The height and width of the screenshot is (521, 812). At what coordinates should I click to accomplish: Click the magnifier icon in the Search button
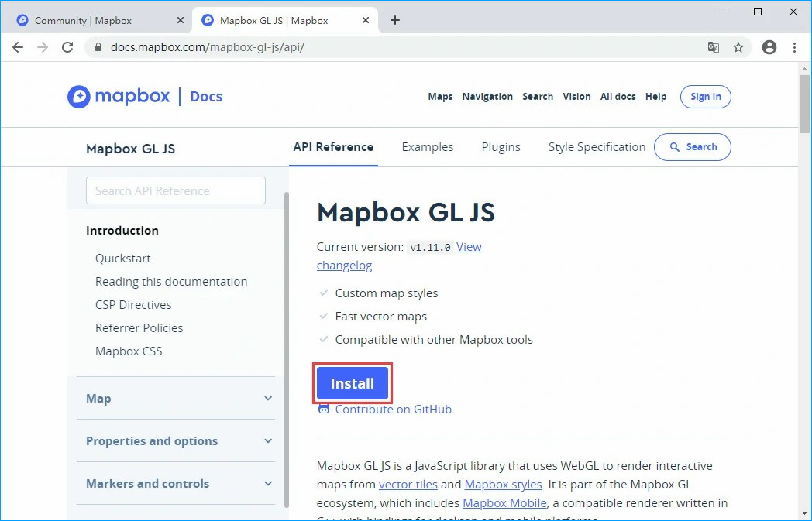[x=676, y=147]
